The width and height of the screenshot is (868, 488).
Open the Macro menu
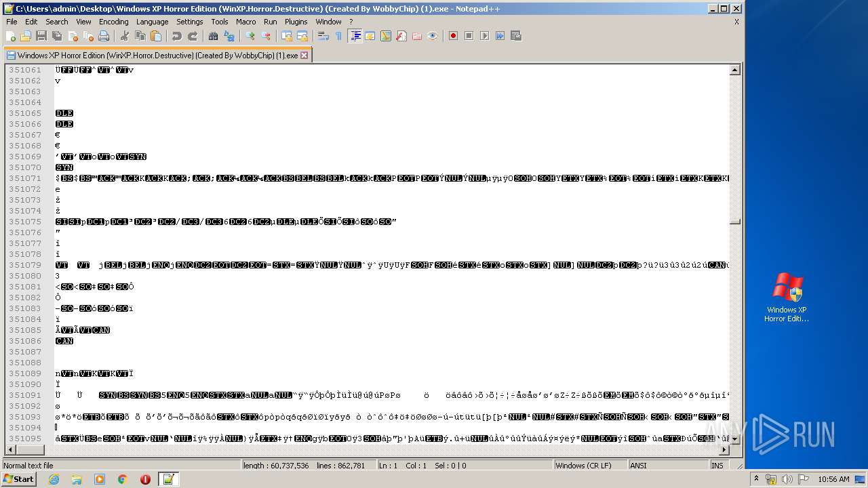tap(246, 22)
